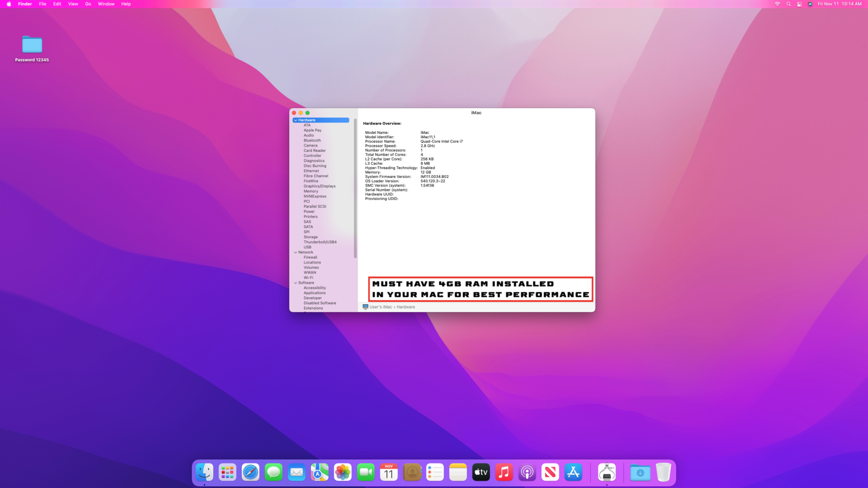This screenshot has width=868, height=488.
Task: Select Memory in hardware list
Action: point(311,191)
